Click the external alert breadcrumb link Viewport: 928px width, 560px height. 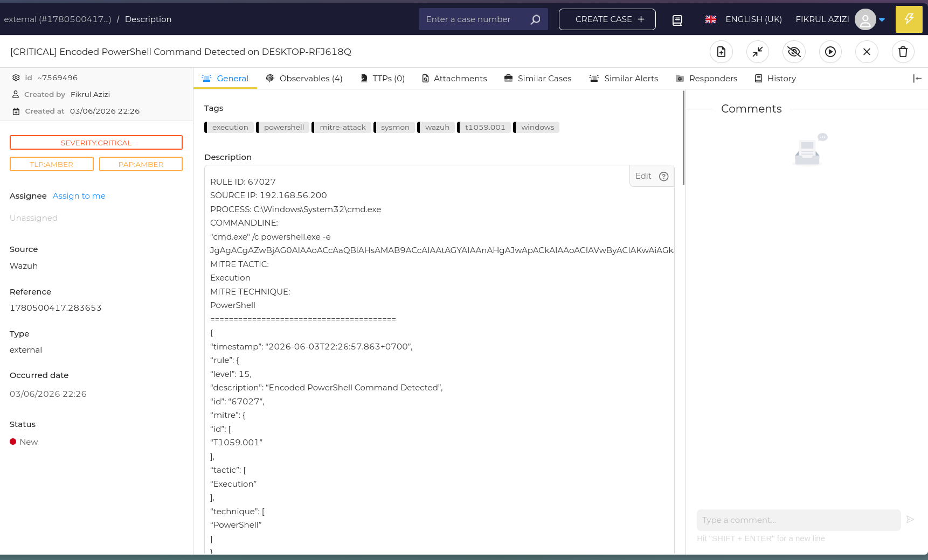click(58, 19)
